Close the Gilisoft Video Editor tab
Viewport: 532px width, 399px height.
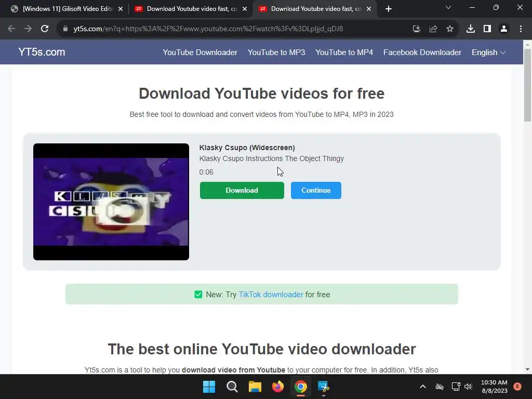[121, 9]
